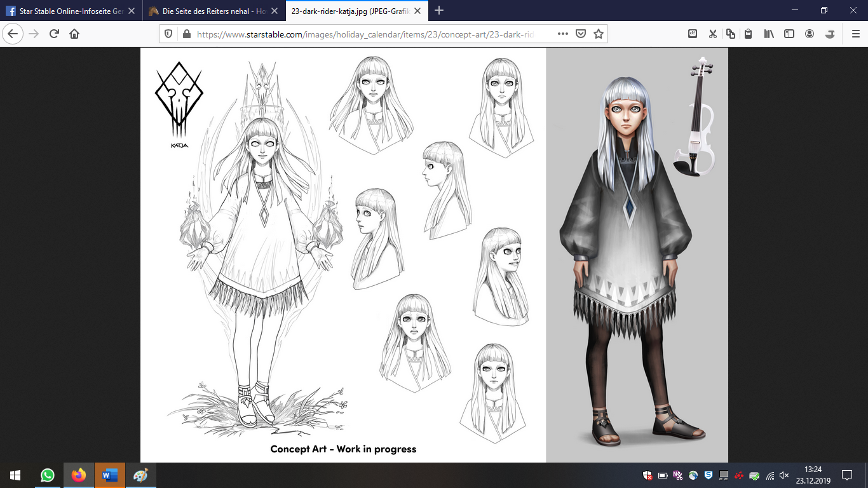The height and width of the screenshot is (488, 868).
Task: Open page actions three-dot menu
Action: [563, 34]
